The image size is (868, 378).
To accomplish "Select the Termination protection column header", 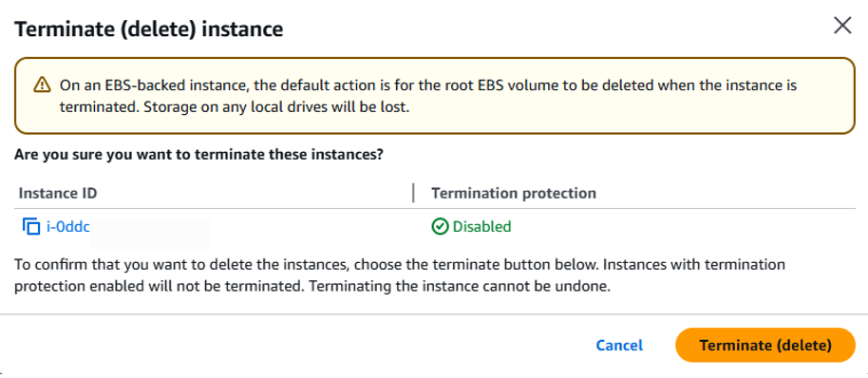I will (x=514, y=193).
